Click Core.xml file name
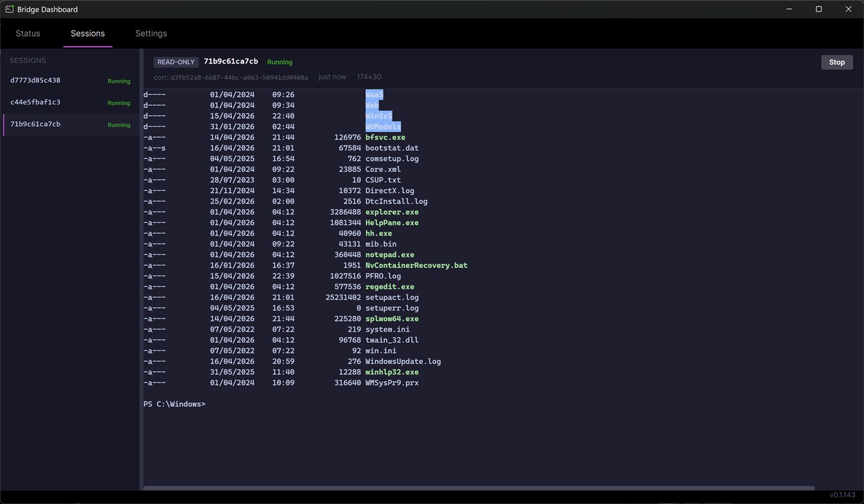The width and height of the screenshot is (864, 504). click(383, 169)
